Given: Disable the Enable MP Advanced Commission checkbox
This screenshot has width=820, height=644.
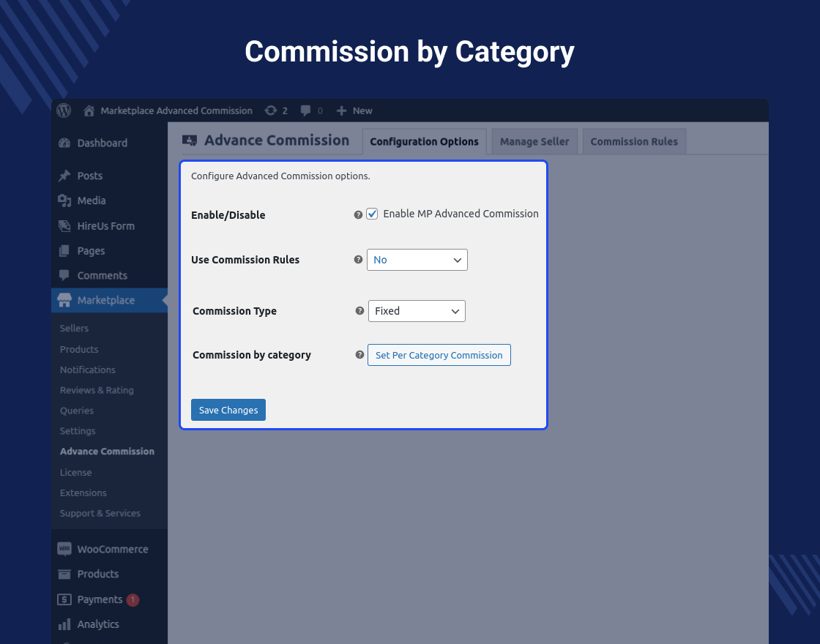Looking at the screenshot, I should pyautogui.click(x=372, y=214).
